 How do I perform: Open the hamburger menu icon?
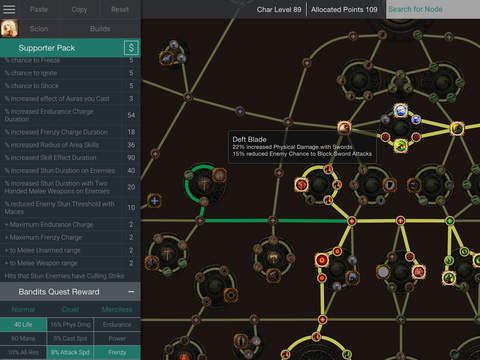coord(9,9)
